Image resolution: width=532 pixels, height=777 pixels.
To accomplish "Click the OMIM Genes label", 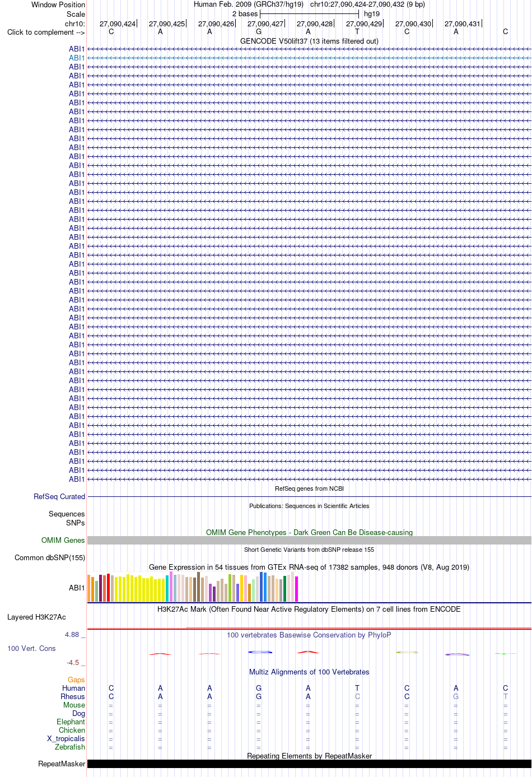I will pyautogui.click(x=63, y=540).
